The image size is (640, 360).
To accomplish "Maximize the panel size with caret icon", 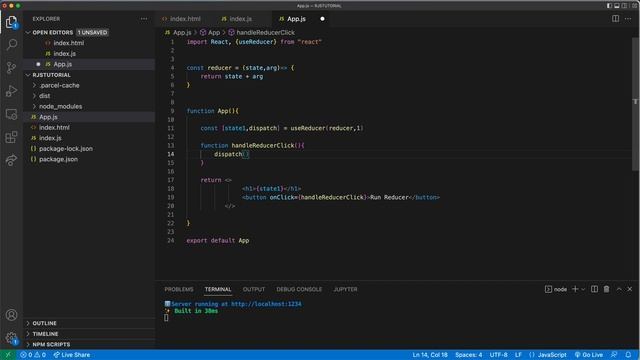I will (619, 289).
